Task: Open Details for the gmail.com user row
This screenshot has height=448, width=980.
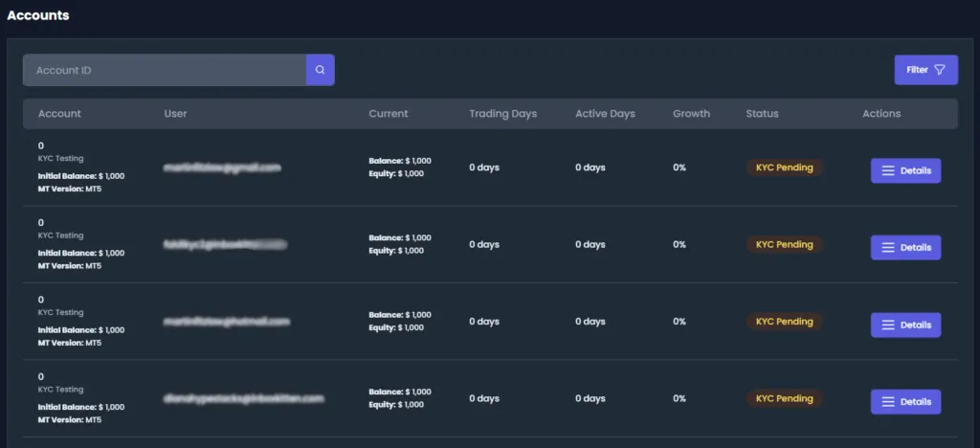Action: coord(905,170)
